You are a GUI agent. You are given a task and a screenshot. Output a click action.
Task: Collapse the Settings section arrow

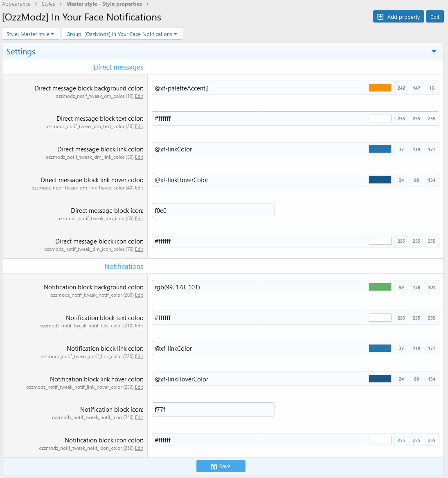[x=434, y=52]
